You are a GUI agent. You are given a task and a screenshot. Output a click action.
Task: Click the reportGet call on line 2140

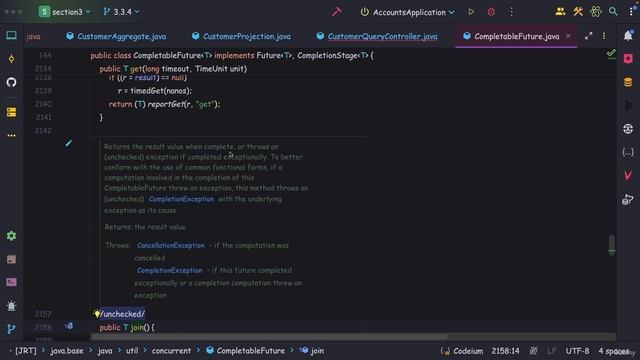click(x=166, y=104)
